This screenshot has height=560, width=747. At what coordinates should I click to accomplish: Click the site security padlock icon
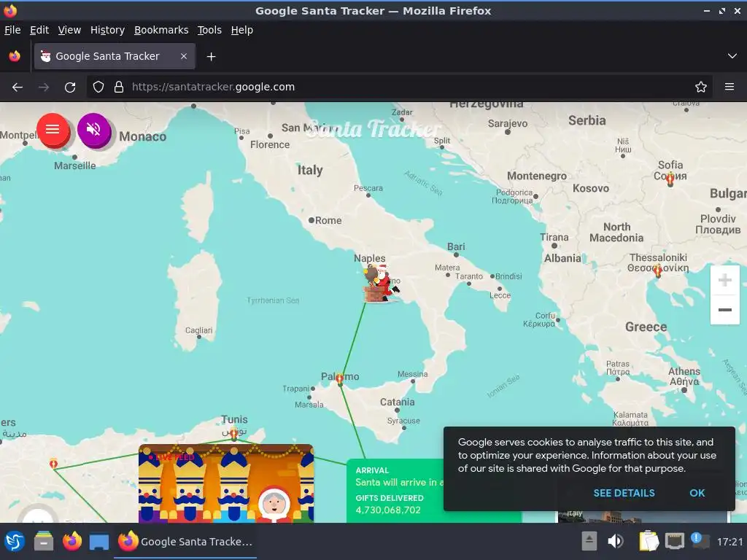[x=119, y=87]
